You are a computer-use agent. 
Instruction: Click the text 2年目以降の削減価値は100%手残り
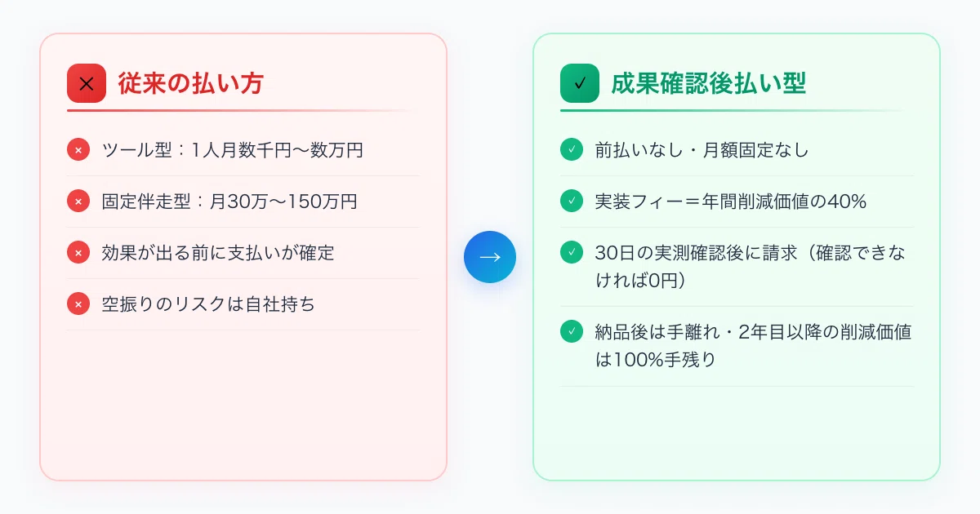tap(753, 345)
